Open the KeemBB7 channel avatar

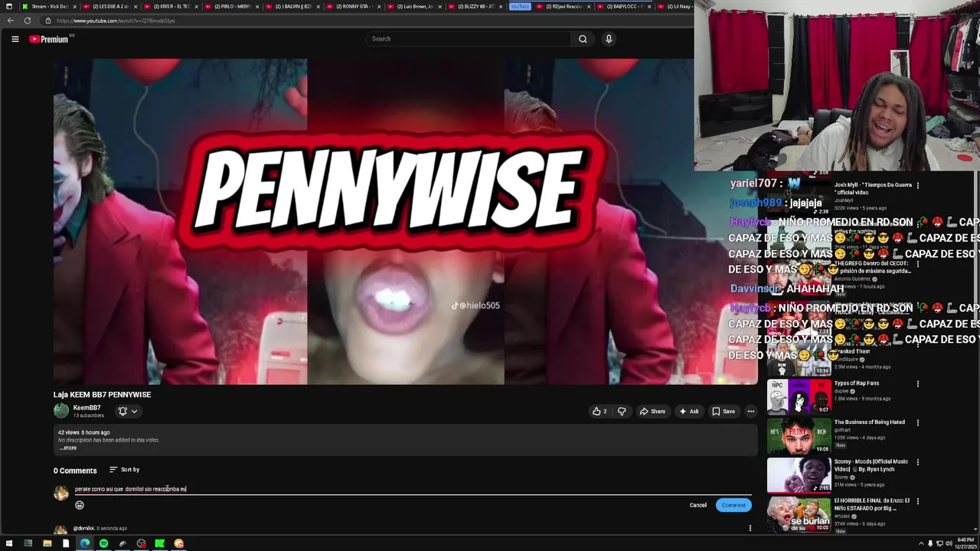coord(60,411)
